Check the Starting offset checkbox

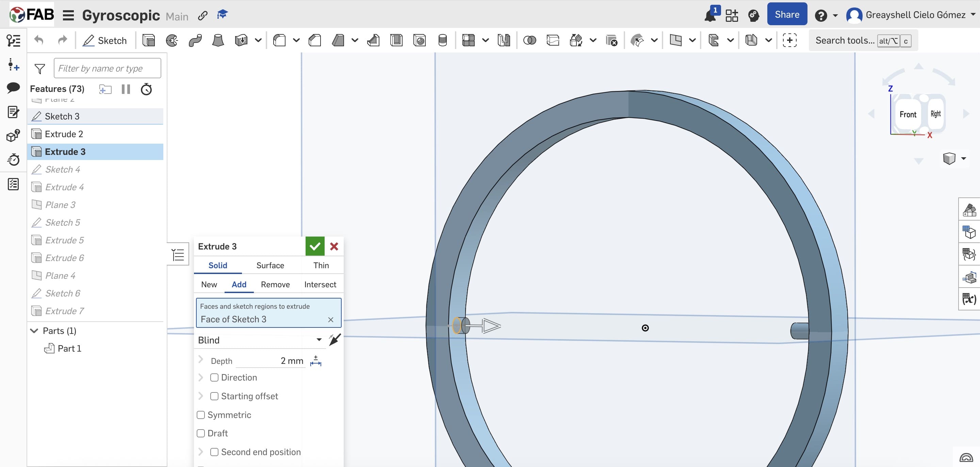tap(214, 396)
